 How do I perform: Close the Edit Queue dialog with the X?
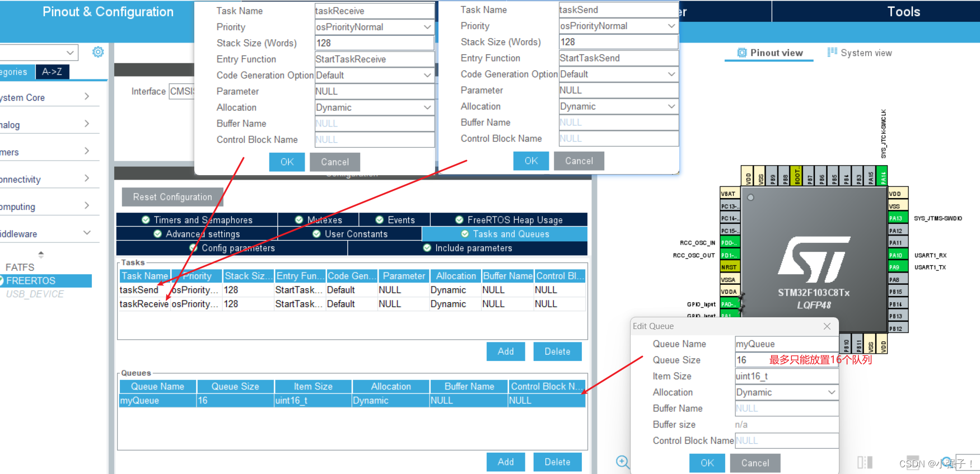tap(827, 326)
